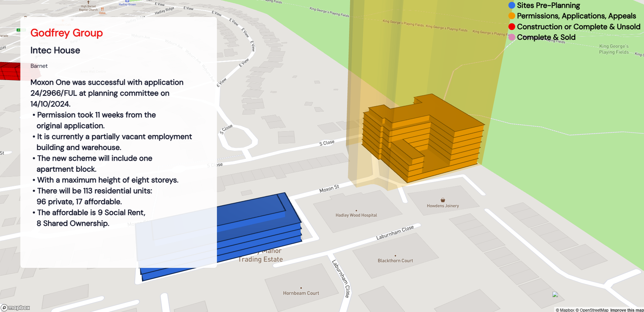Image resolution: width=644 pixels, height=312 pixels.
Task: Click the Odos restaurant fork-and-knife icon
Action: [102, 9]
